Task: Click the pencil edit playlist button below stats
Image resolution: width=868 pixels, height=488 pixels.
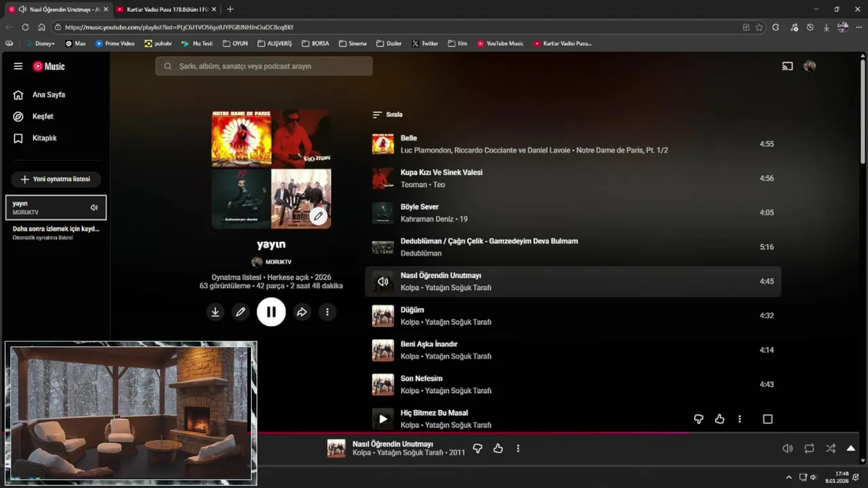Action: [x=240, y=312]
